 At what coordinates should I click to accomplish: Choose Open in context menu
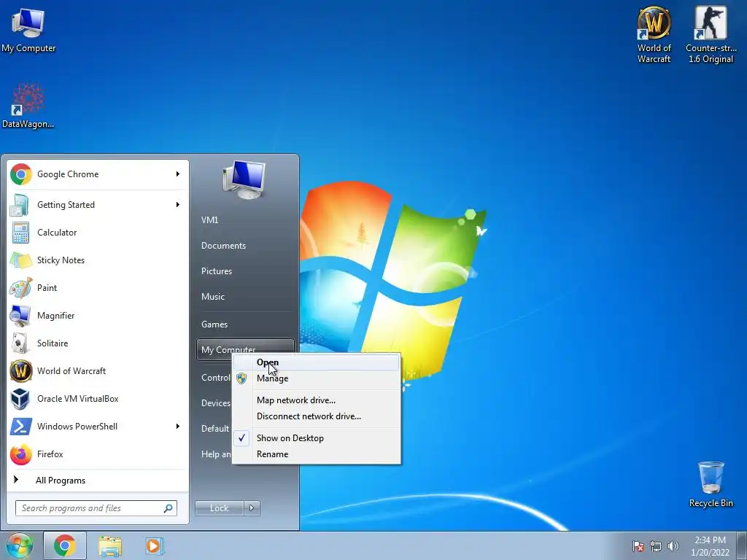click(317, 362)
